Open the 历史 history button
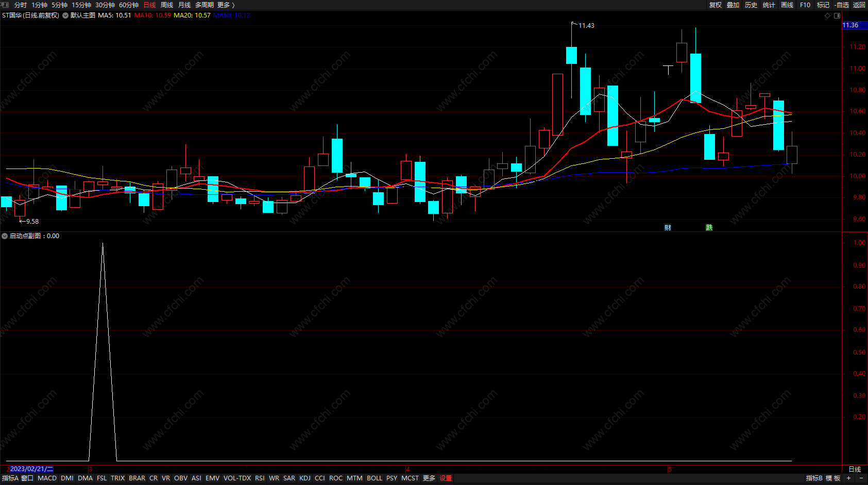This screenshot has height=485, width=868. point(751,5)
